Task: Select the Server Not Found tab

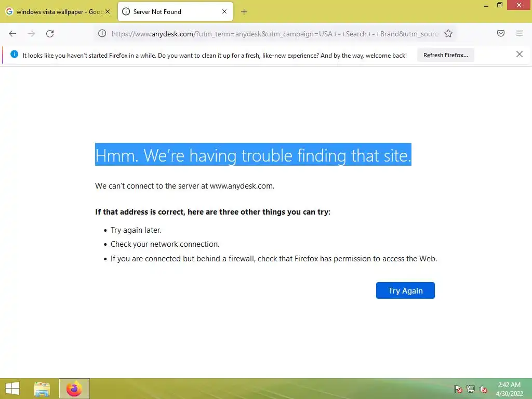Action: 175,11
